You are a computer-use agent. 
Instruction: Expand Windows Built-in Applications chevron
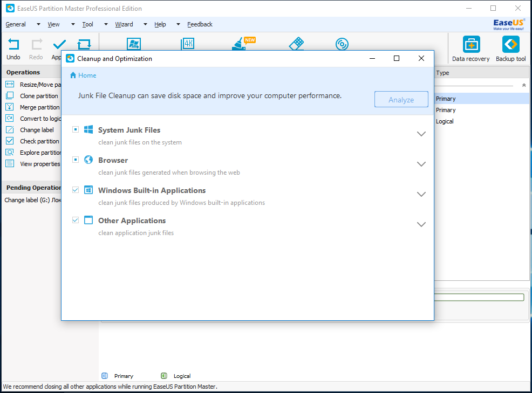(x=421, y=194)
